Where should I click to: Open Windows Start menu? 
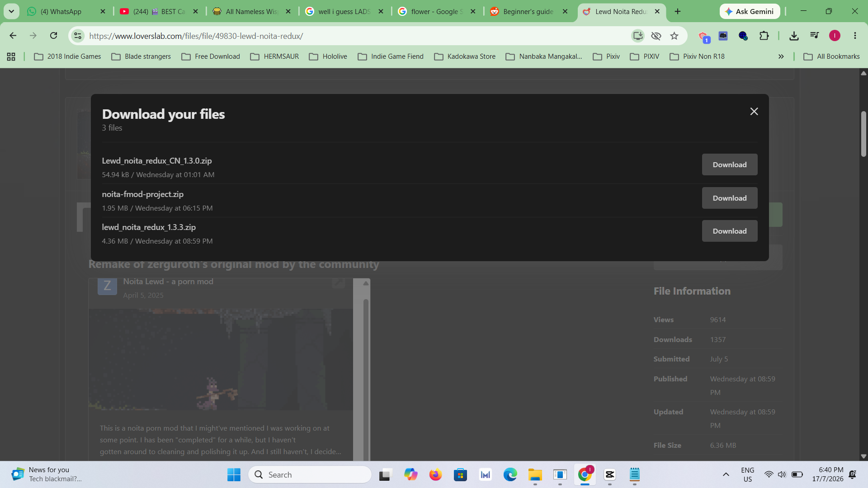pos(234,474)
